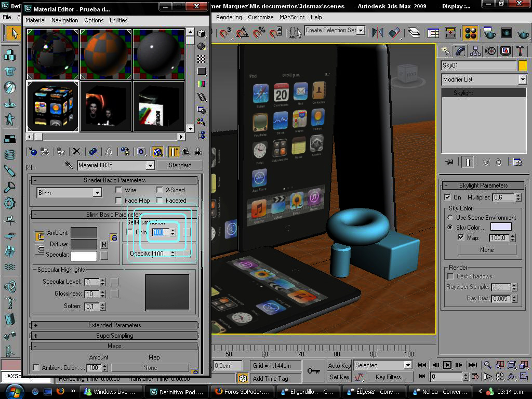Viewport: 532px width, 399px height.
Task: Select the iPod icons cube material sample
Action: [x=52, y=106]
